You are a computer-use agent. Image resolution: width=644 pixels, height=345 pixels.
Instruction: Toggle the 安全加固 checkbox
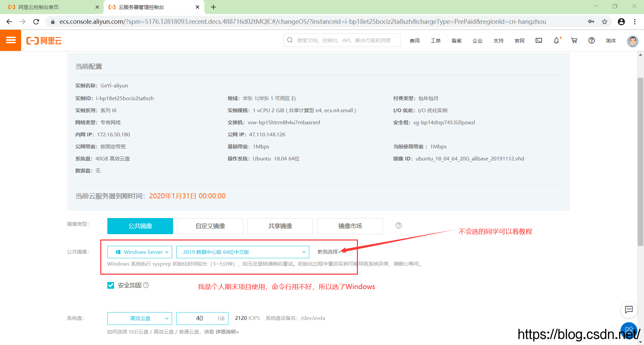coord(111,285)
